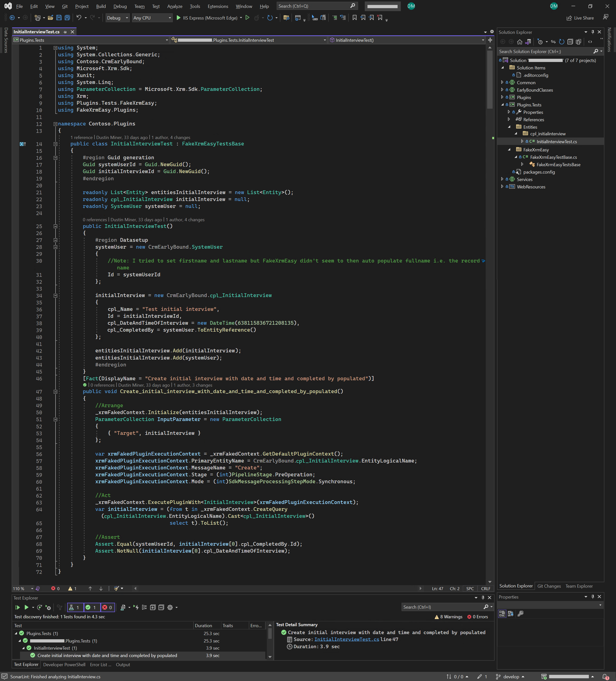
Task: Toggle bookmark icon in toolbar
Action: (355, 18)
